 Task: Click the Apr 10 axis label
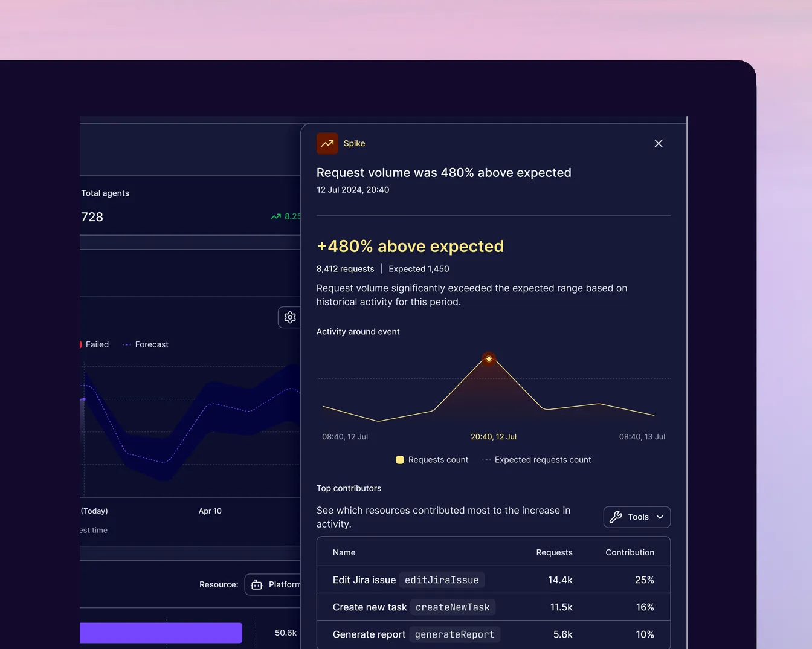point(210,511)
